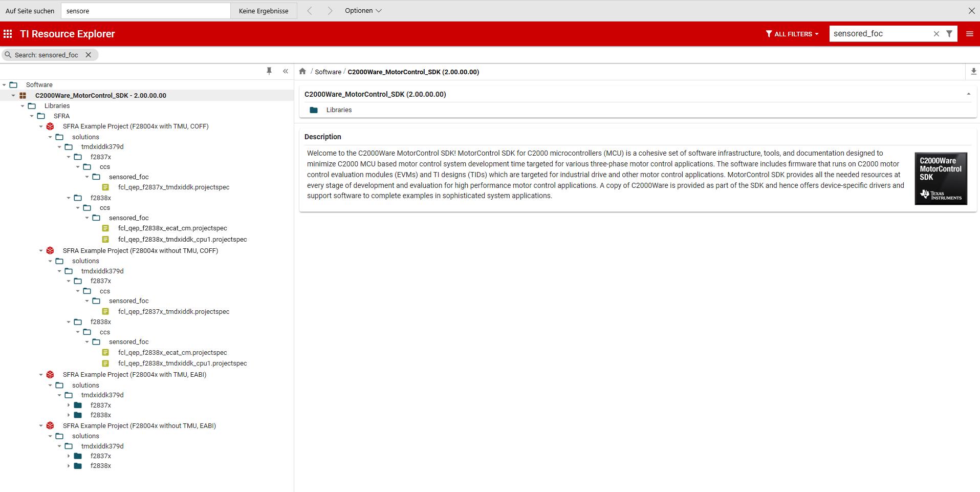Click the pin icon in tree panel
980x492 pixels.
click(x=269, y=71)
